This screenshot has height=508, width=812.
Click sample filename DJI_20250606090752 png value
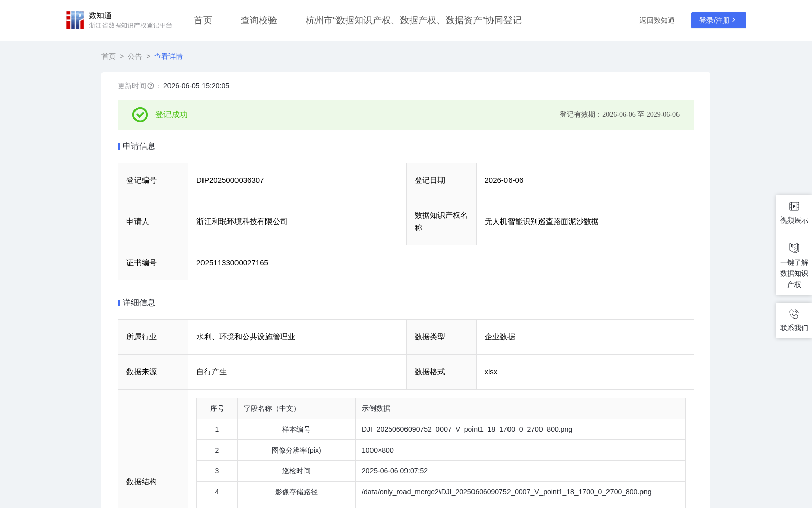(467, 429)
